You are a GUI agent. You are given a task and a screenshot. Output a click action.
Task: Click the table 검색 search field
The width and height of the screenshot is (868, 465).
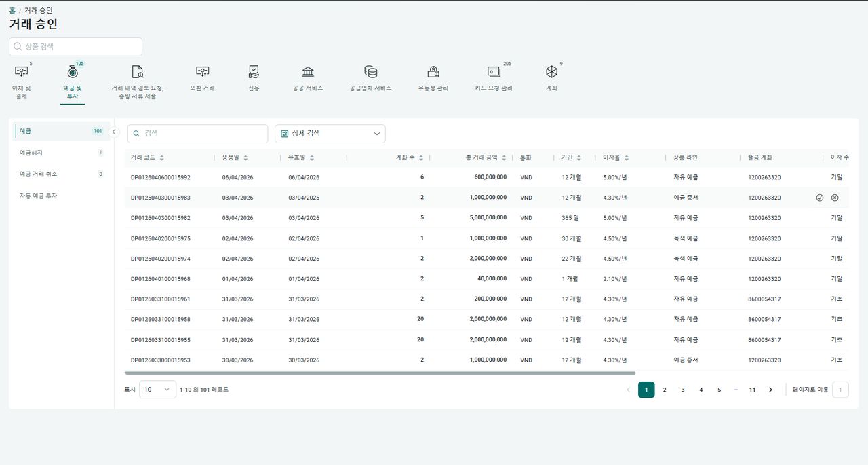(x=197, y=134)
